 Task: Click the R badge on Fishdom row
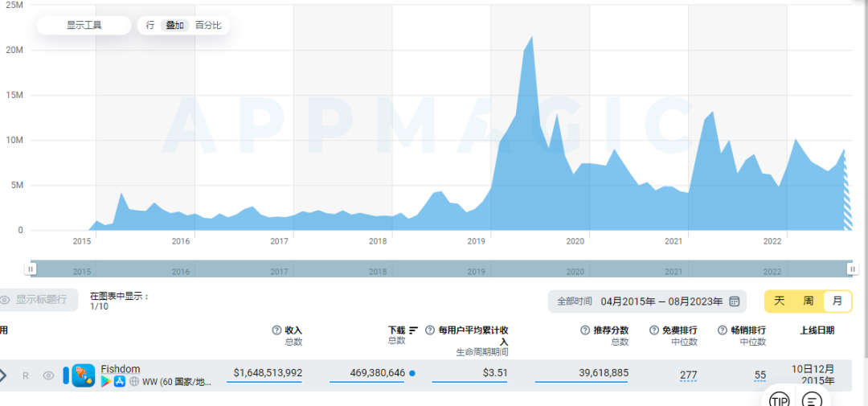click(26, 375)
